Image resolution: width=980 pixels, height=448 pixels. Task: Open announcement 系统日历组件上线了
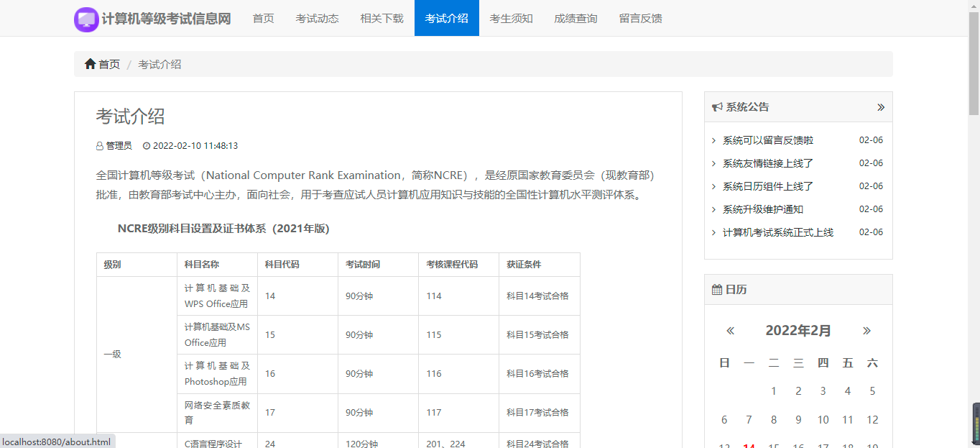pyautogui.click(x=768, y=186)
